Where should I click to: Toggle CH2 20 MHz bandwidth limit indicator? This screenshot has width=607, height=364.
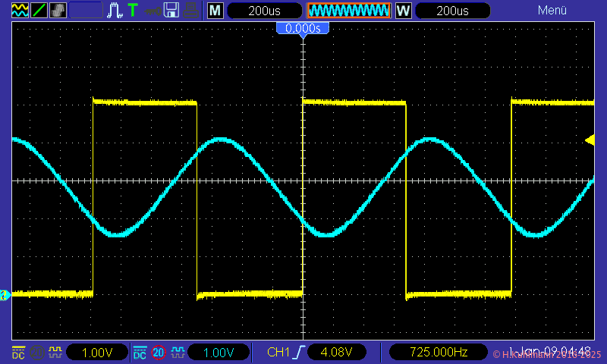pyautogui.click(x=159, y=353)
